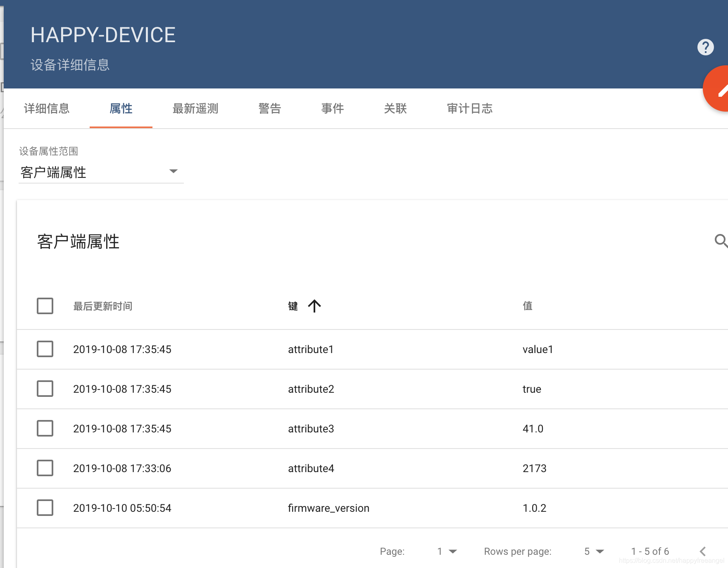This screenshot has width=728, height=568.
Task: Sort by 最后更新时间 column header
Action: click(x=103, y=306)
